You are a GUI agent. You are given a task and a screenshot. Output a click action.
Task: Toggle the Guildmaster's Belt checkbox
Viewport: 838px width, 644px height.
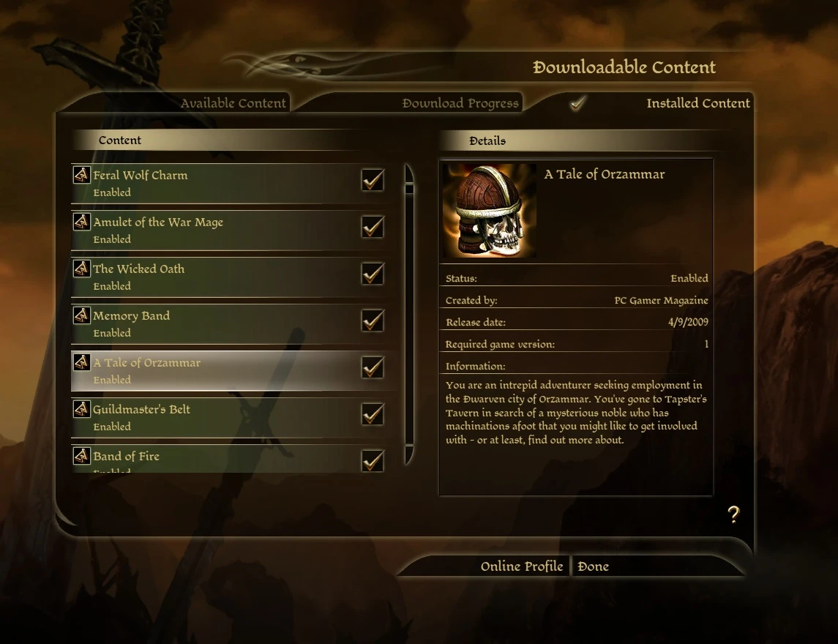[x=373, y=414]
